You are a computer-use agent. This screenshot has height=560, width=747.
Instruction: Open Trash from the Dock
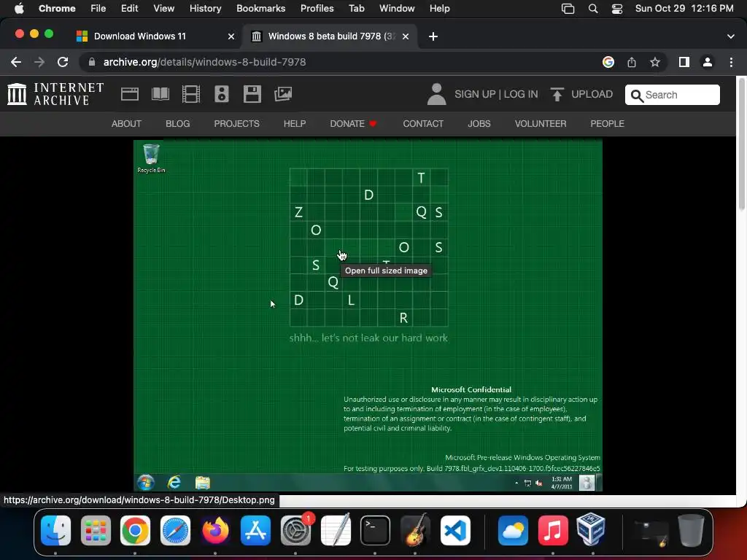[x=691, y=530]
